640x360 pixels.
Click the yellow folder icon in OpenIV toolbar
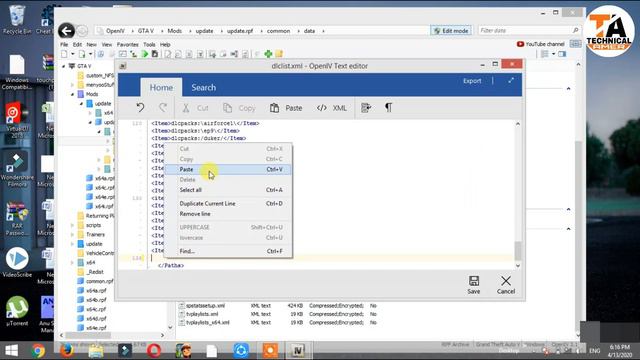click(279, 54)
